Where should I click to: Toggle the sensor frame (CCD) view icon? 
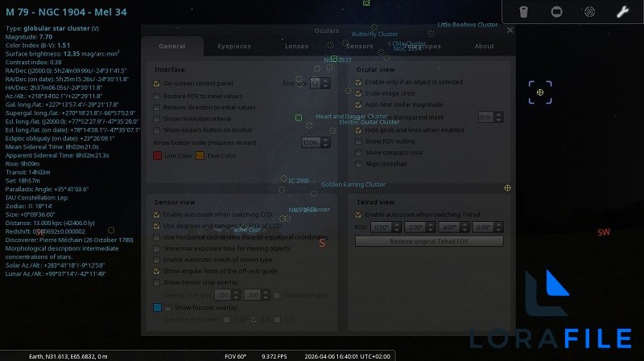556,12
